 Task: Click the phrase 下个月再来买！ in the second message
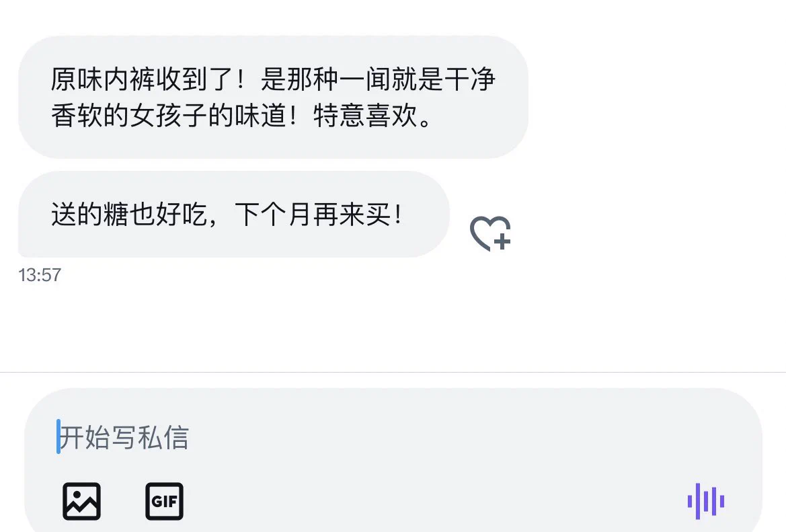319,214
